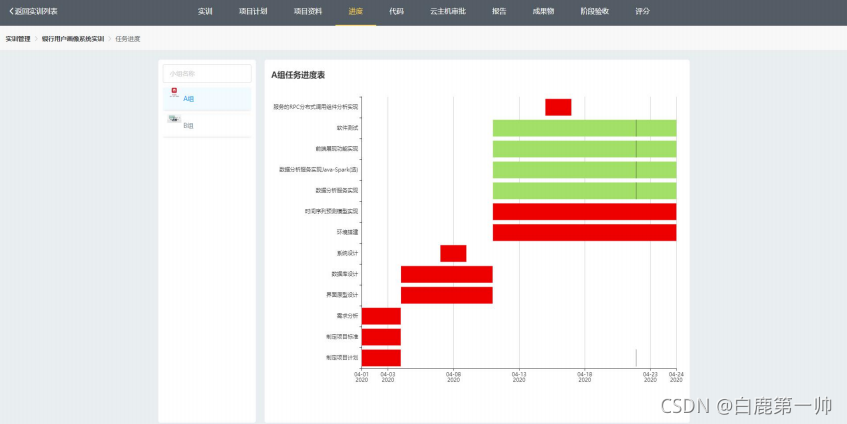
Task: Click the red bar for 制定项目标准
Action: 381,337
